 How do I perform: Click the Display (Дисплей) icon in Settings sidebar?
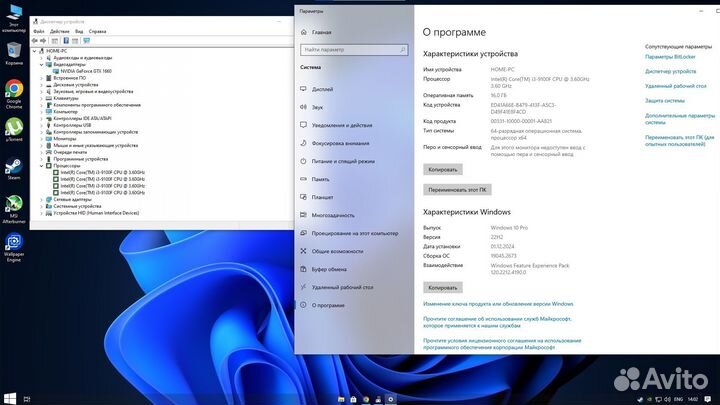303,89
